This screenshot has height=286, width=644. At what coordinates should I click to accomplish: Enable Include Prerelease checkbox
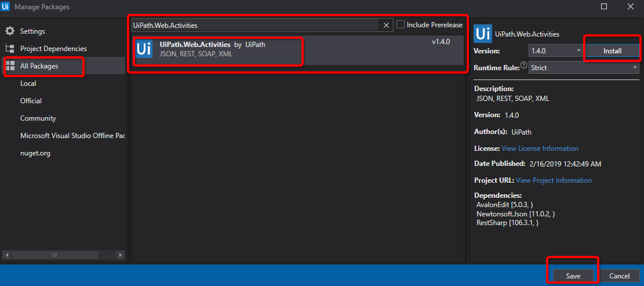(401, 24)
